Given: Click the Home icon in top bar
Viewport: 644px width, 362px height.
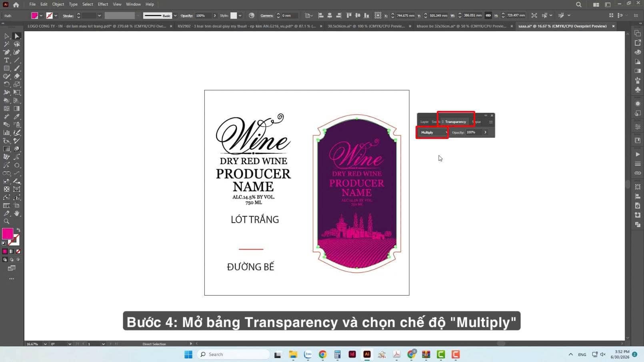Looking at the screenshot, I should 16,5.
